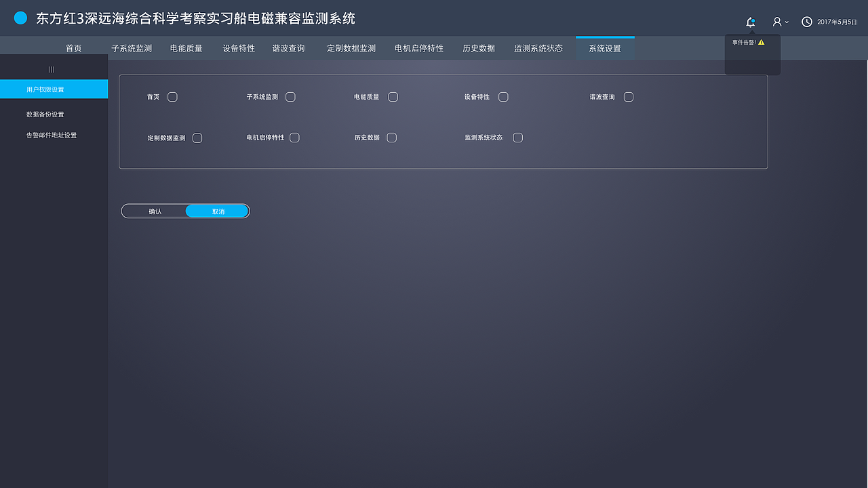Open the alarm bell notifications
Viewport: 868px width, 488px height.
(751, 22)
